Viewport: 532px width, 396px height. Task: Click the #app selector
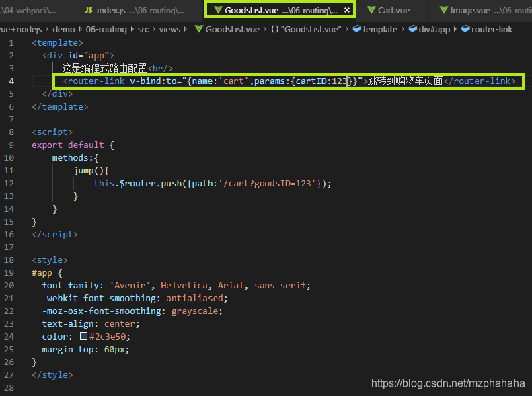42,273
